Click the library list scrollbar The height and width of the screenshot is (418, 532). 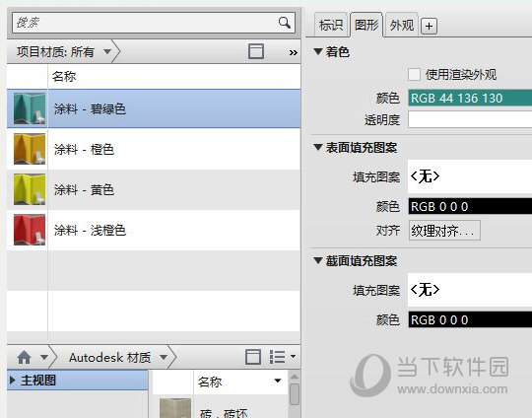[295, 394]
